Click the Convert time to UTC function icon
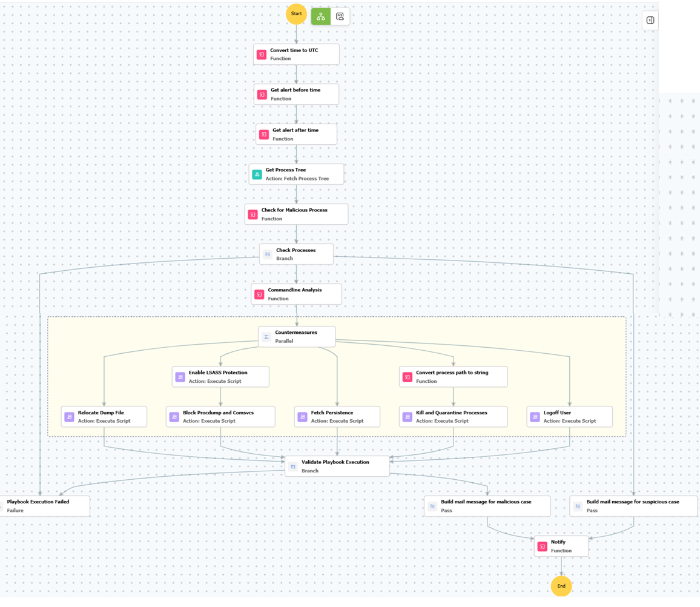The image size is (700, 607). 262,55
